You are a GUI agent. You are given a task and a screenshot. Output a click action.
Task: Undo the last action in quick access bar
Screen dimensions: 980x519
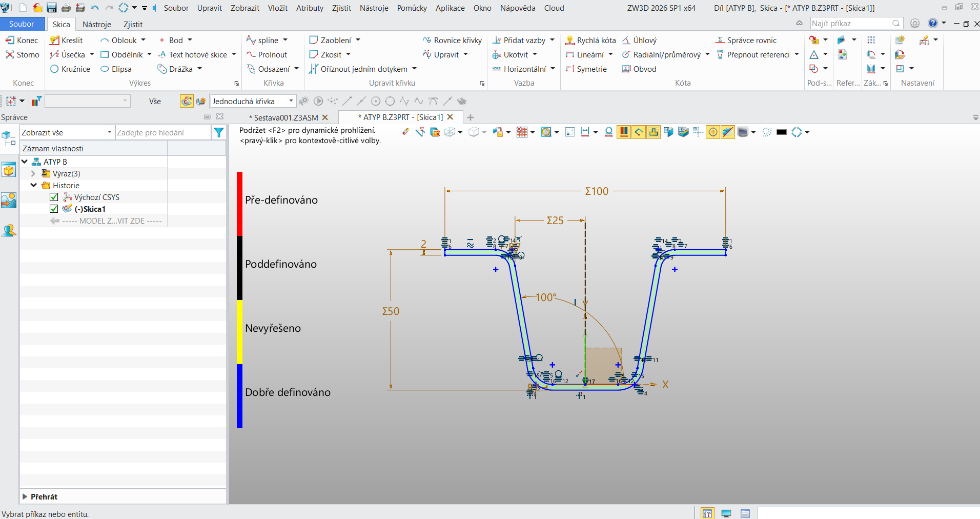click(94, 8)
